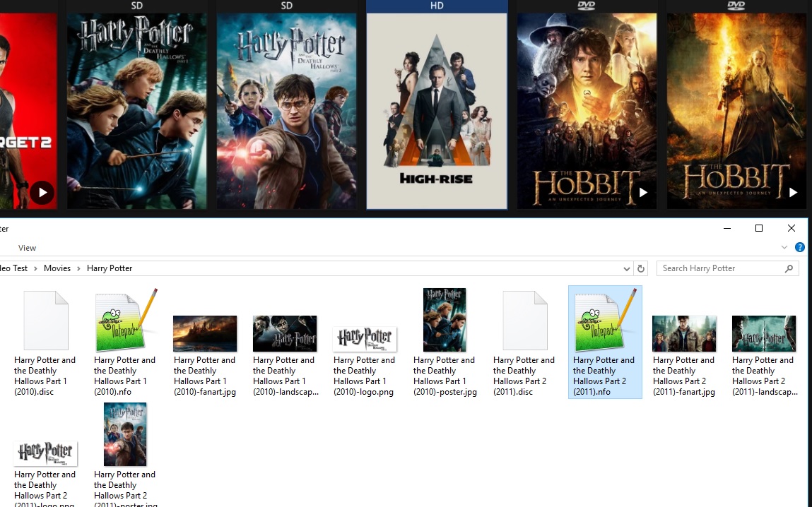Image resolution: width=812 pixels, height=507 pixels.
Task: Click HD badge above High-Rise
Action: (x=437, y=6)
